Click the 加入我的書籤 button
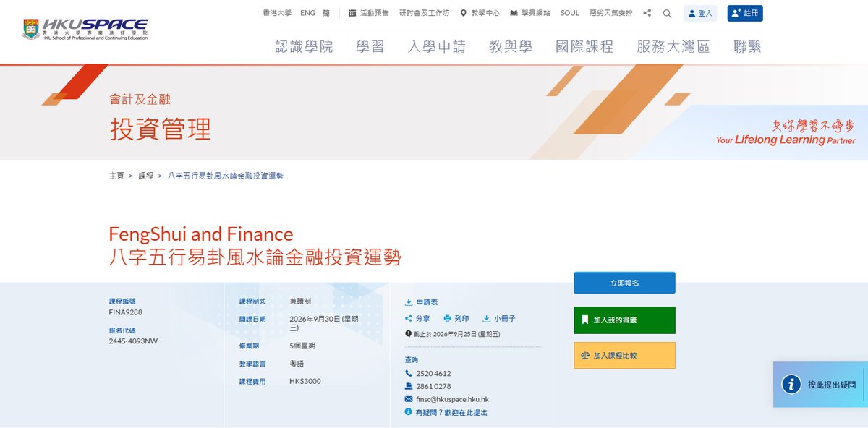The width and height of the screenshot is (868, 428). pos(625,320)
